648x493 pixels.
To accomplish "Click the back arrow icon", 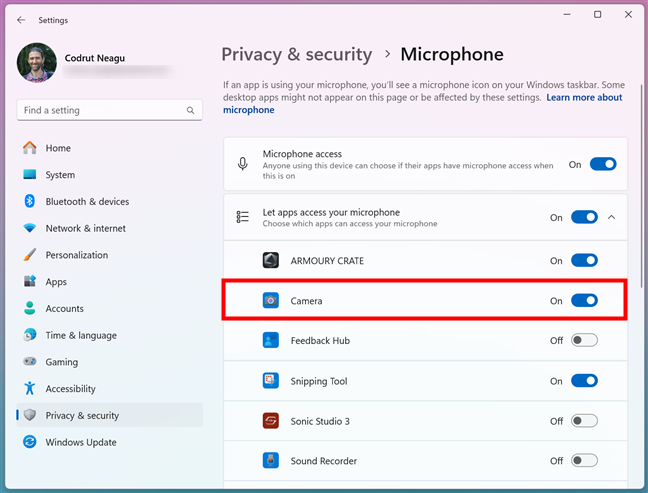I will tap(21, 20).
